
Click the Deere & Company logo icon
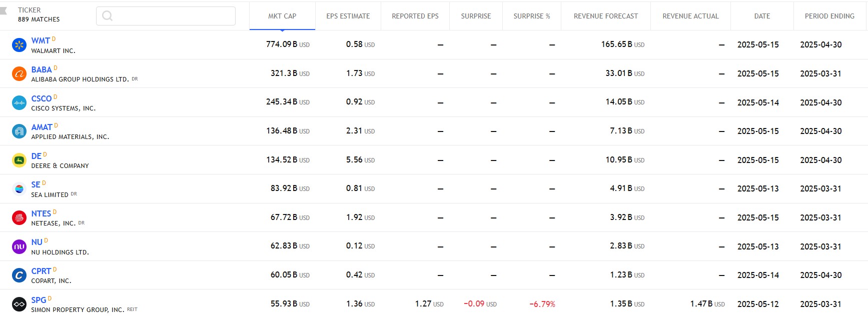(19, 160)
